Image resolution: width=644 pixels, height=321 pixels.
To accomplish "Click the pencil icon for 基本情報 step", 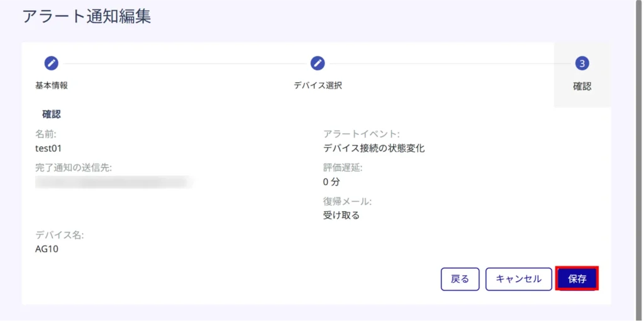I will [x=51, y=63].
